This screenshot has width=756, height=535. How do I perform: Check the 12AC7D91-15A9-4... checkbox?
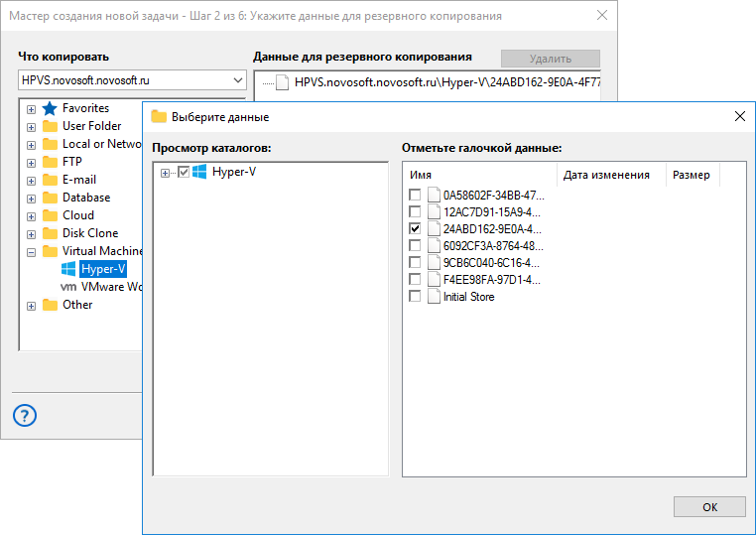pyautogui.click(x=415, y=211)
